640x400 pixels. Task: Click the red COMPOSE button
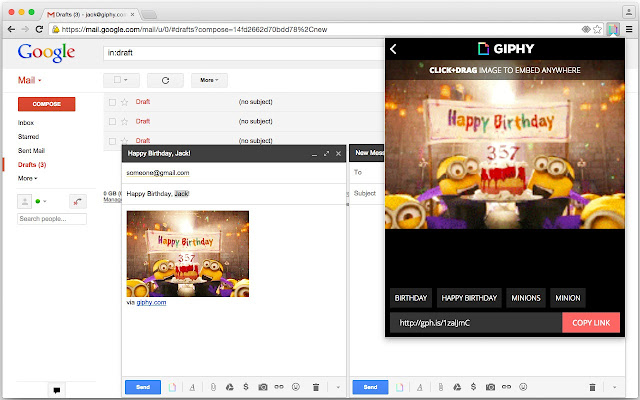coord(47,104)
